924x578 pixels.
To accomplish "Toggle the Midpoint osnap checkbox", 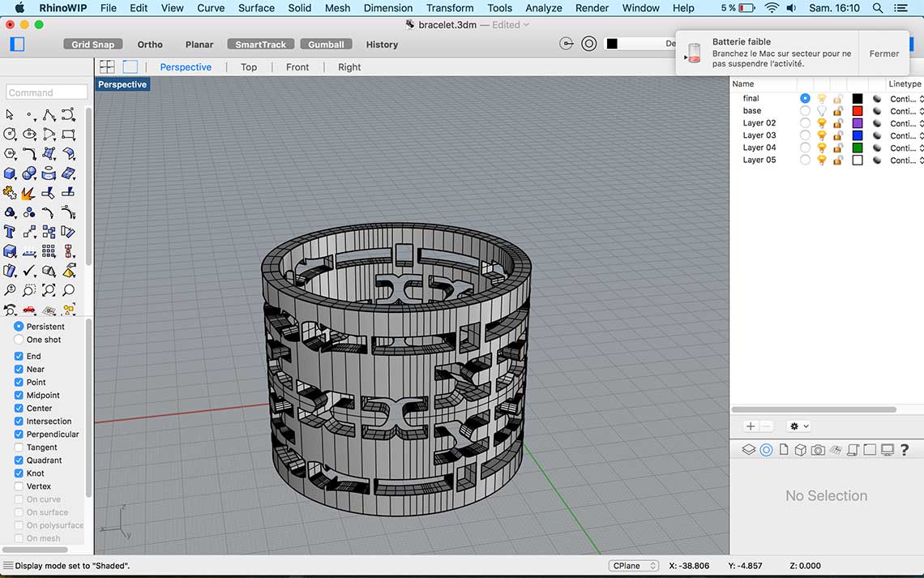I will (x=19, y=395).
